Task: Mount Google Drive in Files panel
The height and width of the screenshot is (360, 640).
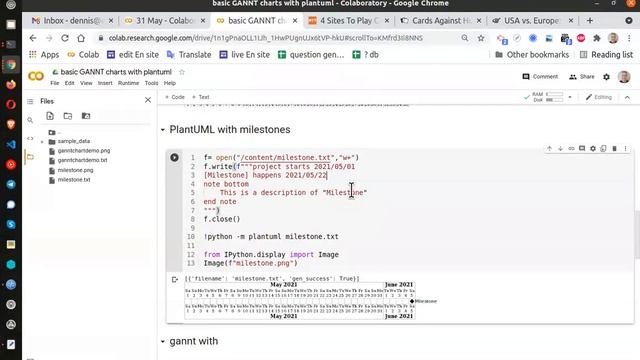Action: (x=86, y=116)
